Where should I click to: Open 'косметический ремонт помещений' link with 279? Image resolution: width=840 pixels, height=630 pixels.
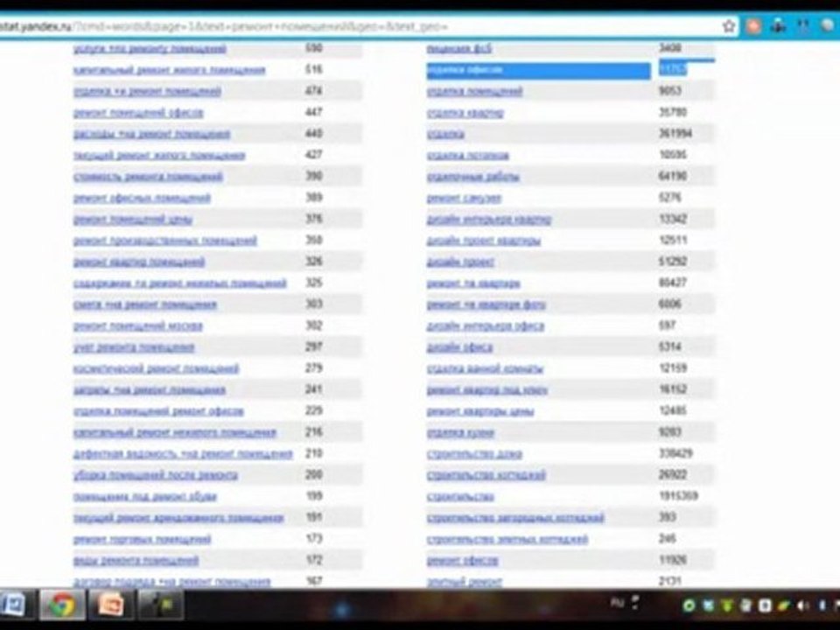click(156, 368)
